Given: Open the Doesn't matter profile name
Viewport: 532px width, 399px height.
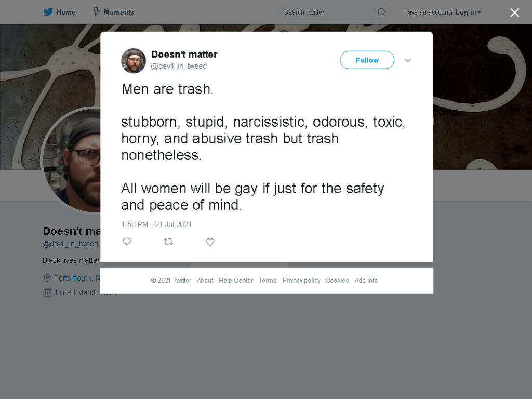Looking at the screenshot, I should [x=184, y=54].
